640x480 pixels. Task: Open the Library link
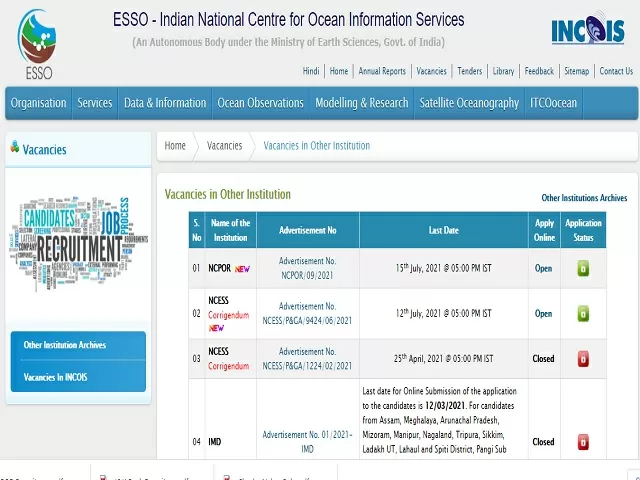point(503,71)
